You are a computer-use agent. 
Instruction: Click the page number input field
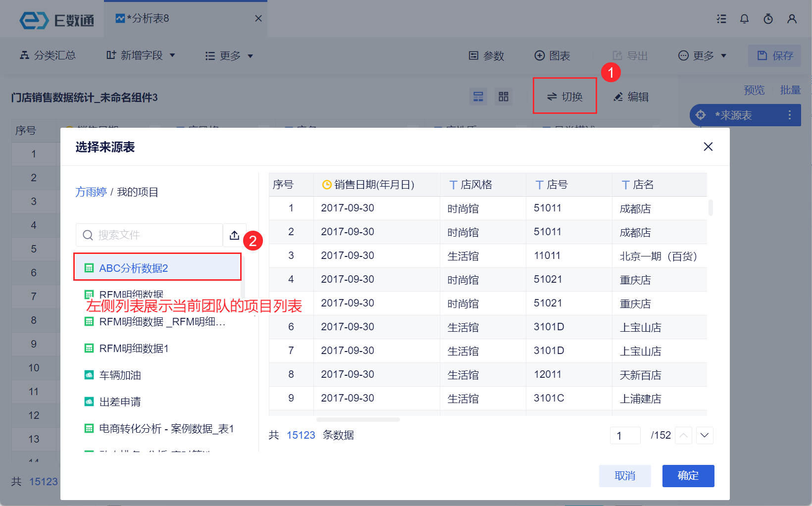pyautogui.click(x=625, y=436)
